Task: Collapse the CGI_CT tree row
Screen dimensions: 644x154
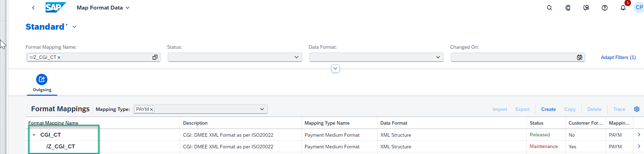Action: (x=34, y=135)
